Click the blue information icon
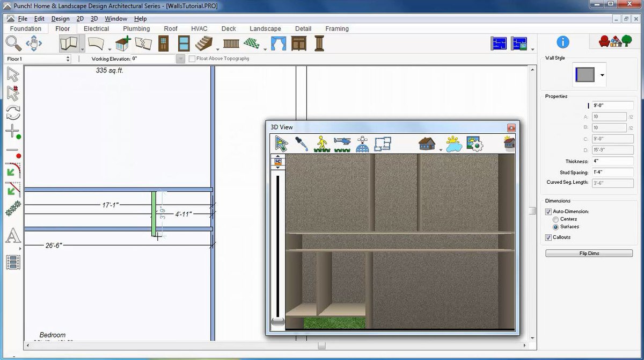The image size is (644, 360). click(562, 42)
